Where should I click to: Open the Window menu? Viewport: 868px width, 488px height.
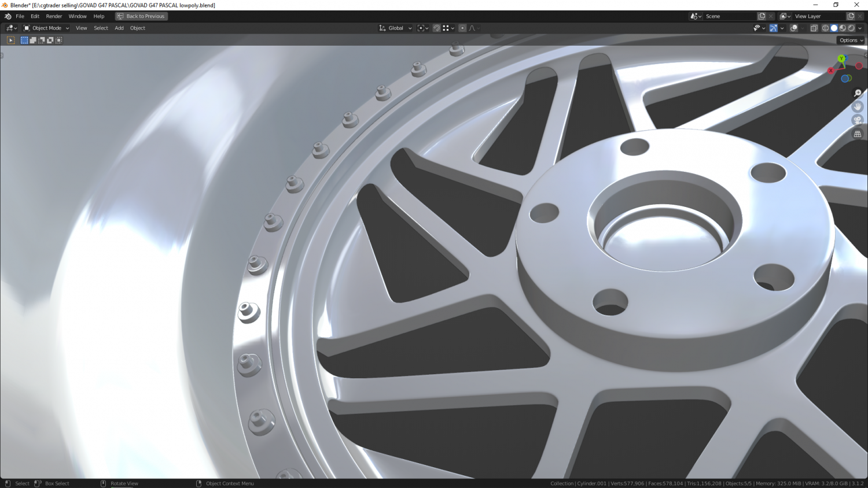[x=78, y=16]
